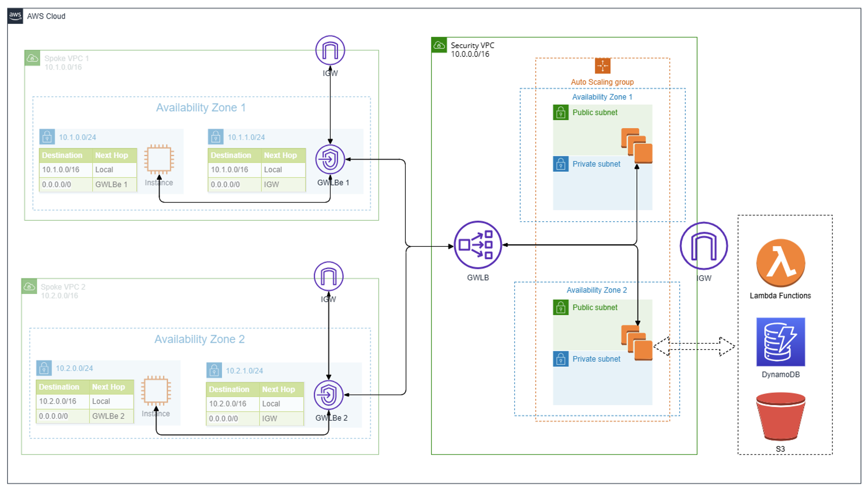Click lock icon of subnet 10.2.1.0/24

click(214, 371)
